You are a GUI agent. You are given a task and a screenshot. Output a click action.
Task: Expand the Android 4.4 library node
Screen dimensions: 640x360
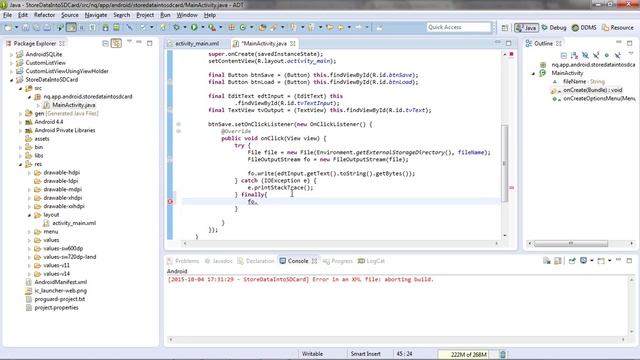[x=20, y=122]
